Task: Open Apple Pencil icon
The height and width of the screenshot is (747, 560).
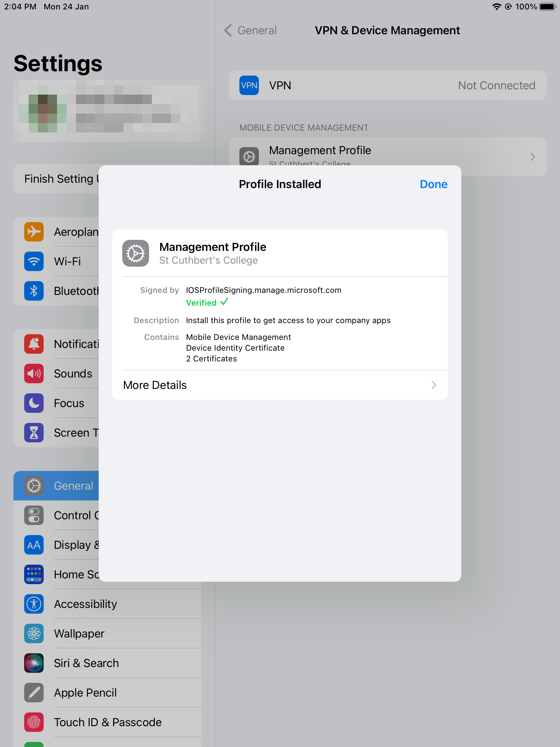Action: [x=34, y=693]
